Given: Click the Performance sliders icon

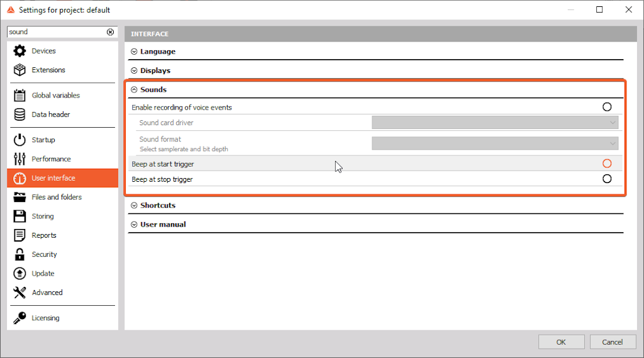Looking at the screenshot, I should tap(19, 159).
